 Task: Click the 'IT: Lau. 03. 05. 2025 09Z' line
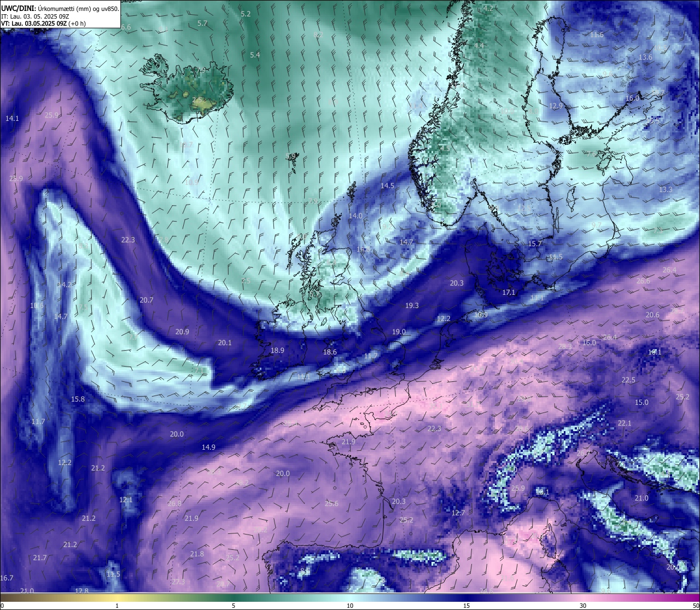[x=36, y=16]
